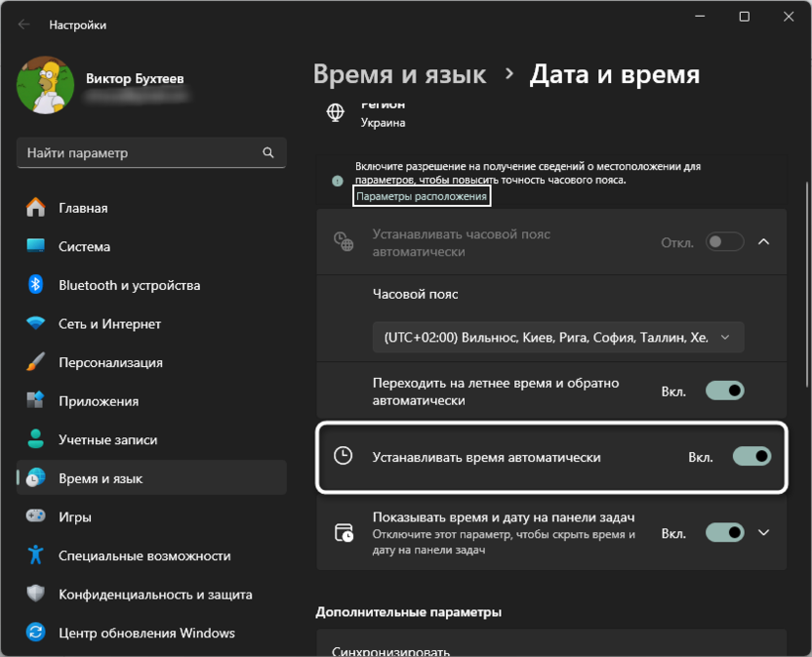Open the Система settings icon

pyautogui.click(x=36, y=246)
